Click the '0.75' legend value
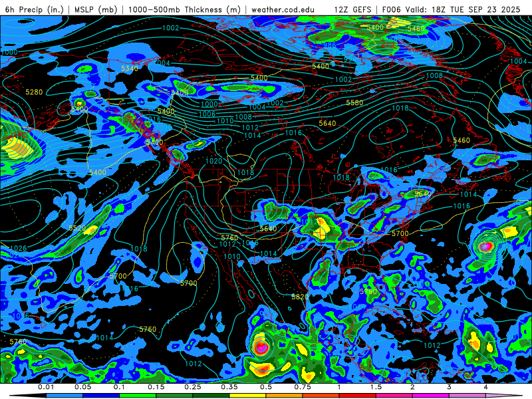532x399 pixels. click(x=303, y=387)
